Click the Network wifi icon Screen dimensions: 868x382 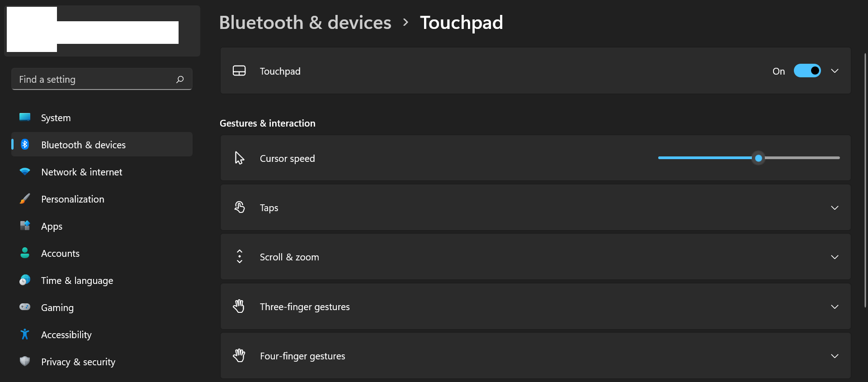coord(25,172)
